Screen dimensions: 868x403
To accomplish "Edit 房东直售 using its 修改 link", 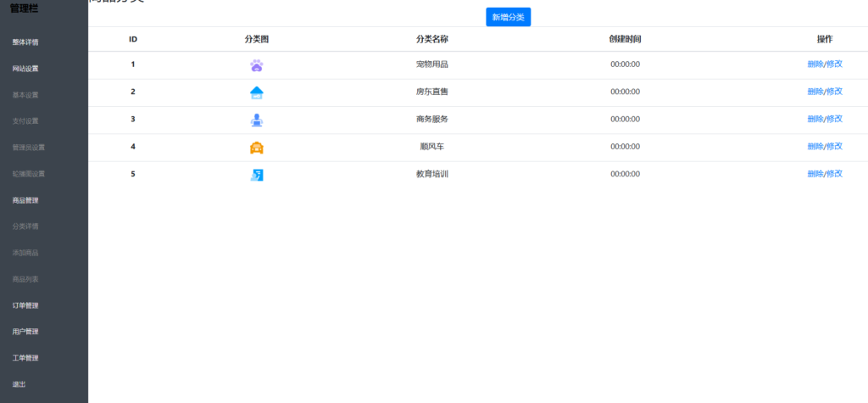I will tap(835, 92).
